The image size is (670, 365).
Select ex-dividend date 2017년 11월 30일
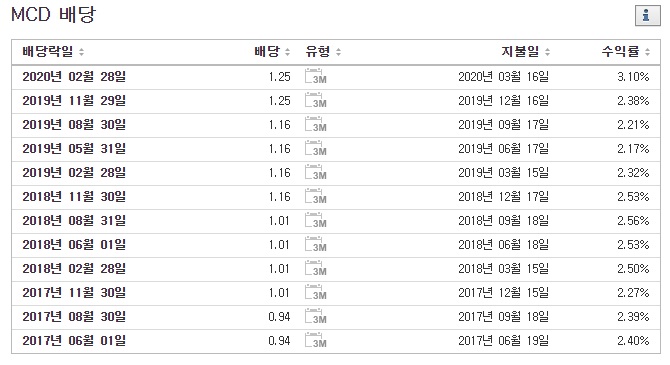point(74,292)
